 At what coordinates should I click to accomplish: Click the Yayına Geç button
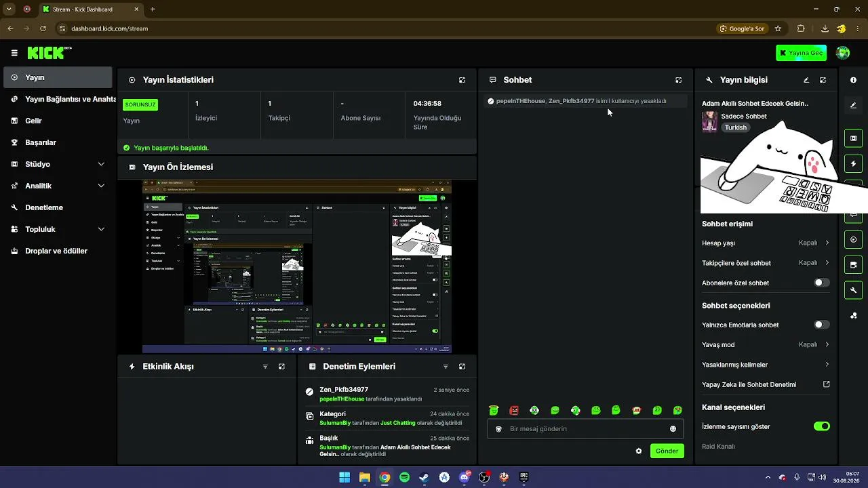[x=802, y=53]
